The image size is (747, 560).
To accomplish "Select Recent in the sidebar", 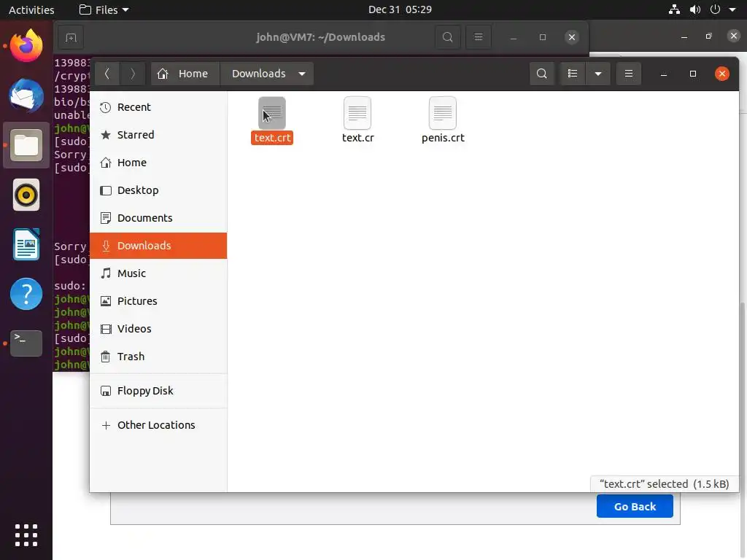I will (158, 107).
